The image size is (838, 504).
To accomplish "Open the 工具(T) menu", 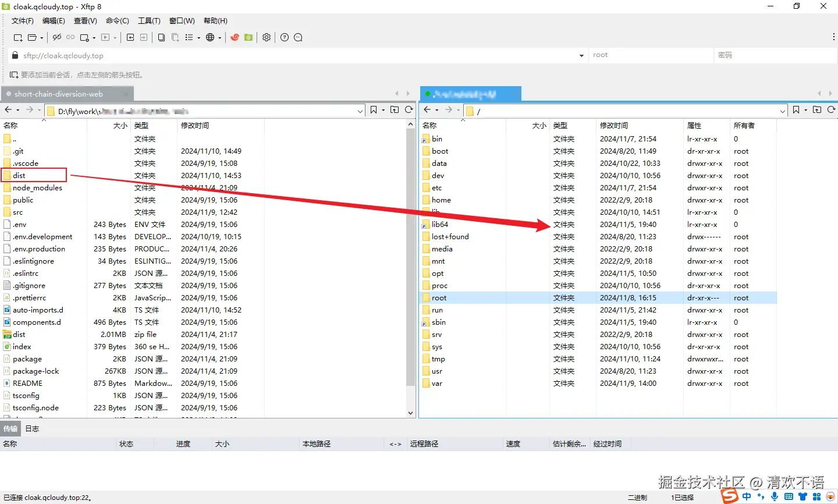I will coord(149,21).
